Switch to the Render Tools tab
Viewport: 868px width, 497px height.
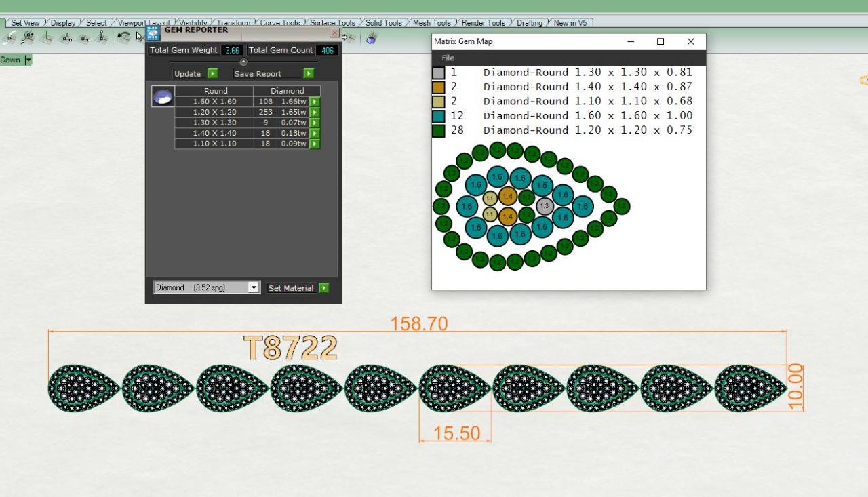pos(484,23)
